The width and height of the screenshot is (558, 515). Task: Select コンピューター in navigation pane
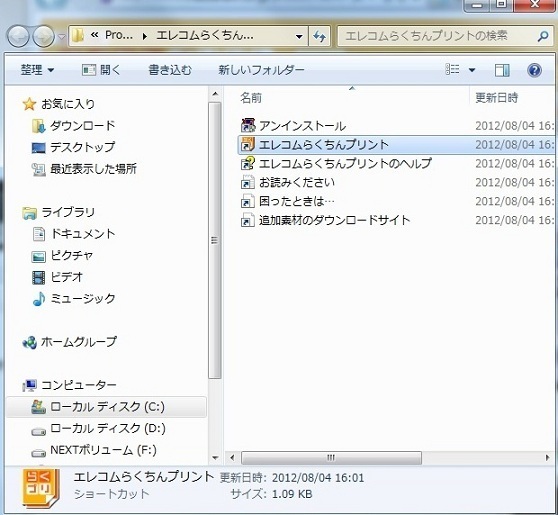pos(79,385)
